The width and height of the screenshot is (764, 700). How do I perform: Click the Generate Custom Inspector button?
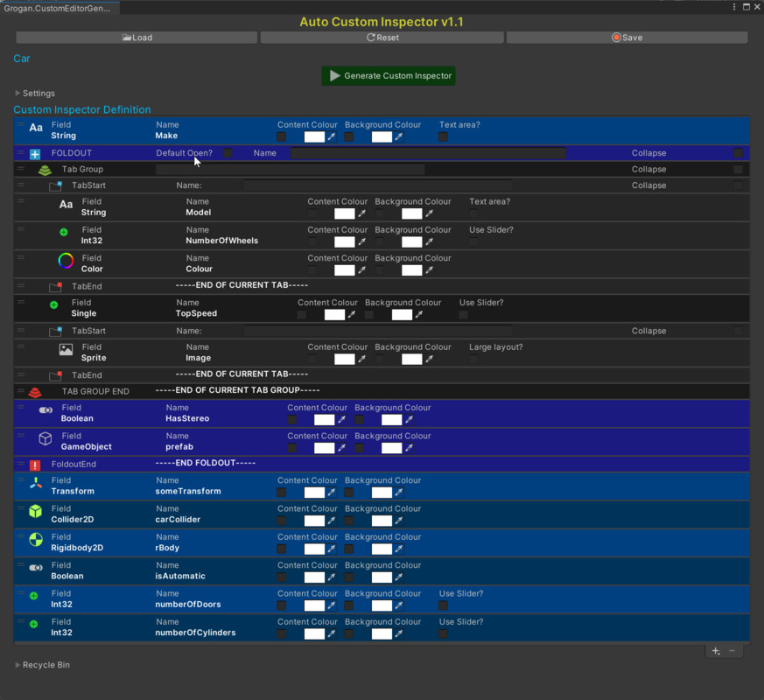[x=388, y=76]
